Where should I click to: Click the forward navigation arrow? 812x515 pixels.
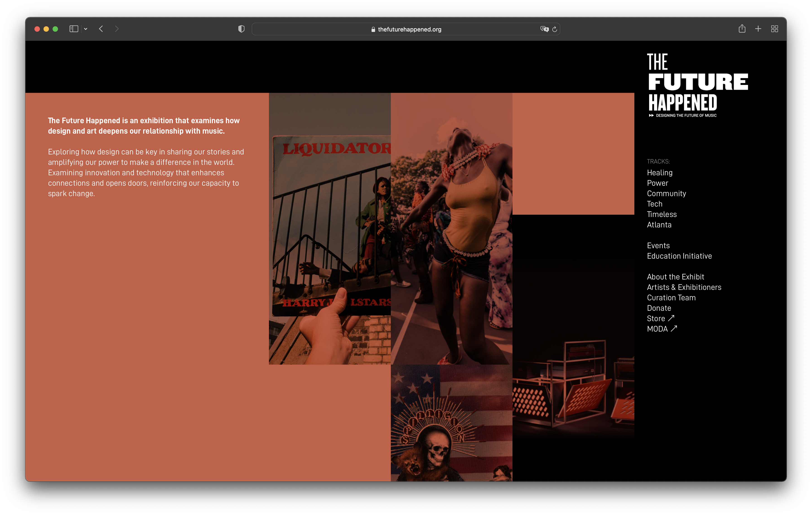pyautogui.click(x=117, y=29)
